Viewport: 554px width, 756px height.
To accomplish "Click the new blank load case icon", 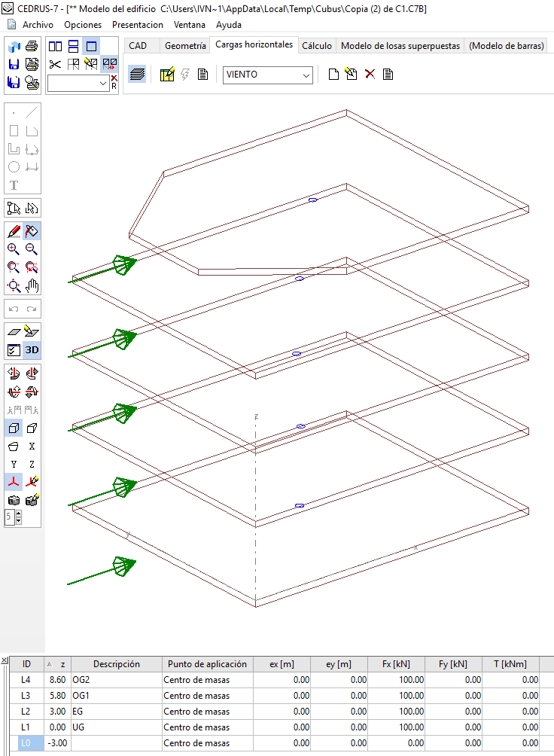I will pos(333,75).
